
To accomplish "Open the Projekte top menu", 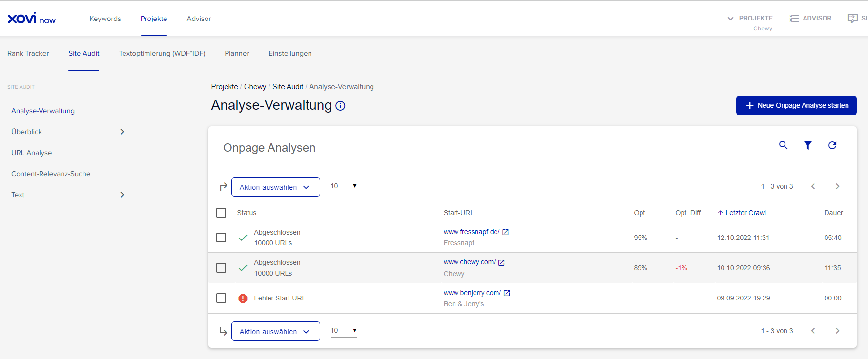I will pyautogui.click(x=154, y=19).
